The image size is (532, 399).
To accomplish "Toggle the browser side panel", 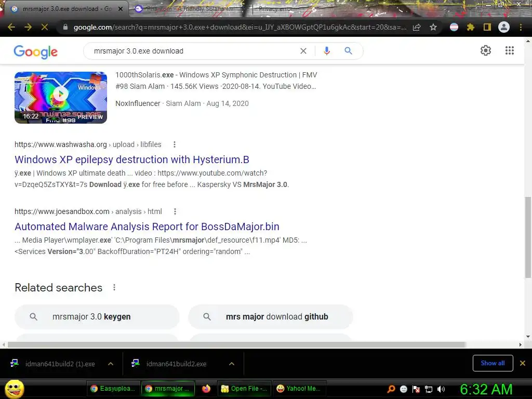I will (x=487, y=27).
